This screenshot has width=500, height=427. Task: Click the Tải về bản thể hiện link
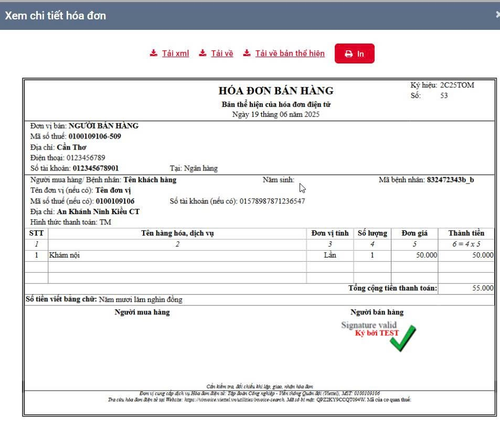coord(290,53)
